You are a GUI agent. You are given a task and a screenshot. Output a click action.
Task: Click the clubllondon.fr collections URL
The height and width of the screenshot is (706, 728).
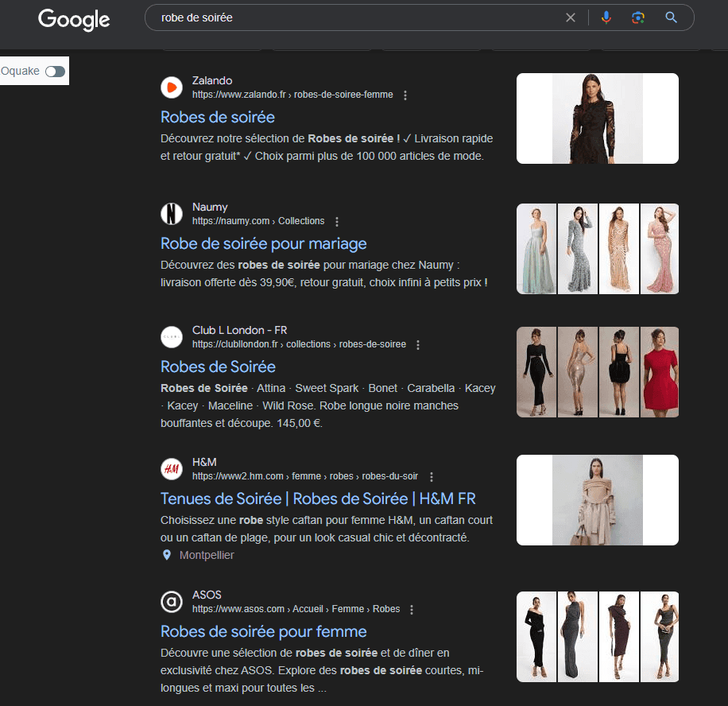pos(299,344)
